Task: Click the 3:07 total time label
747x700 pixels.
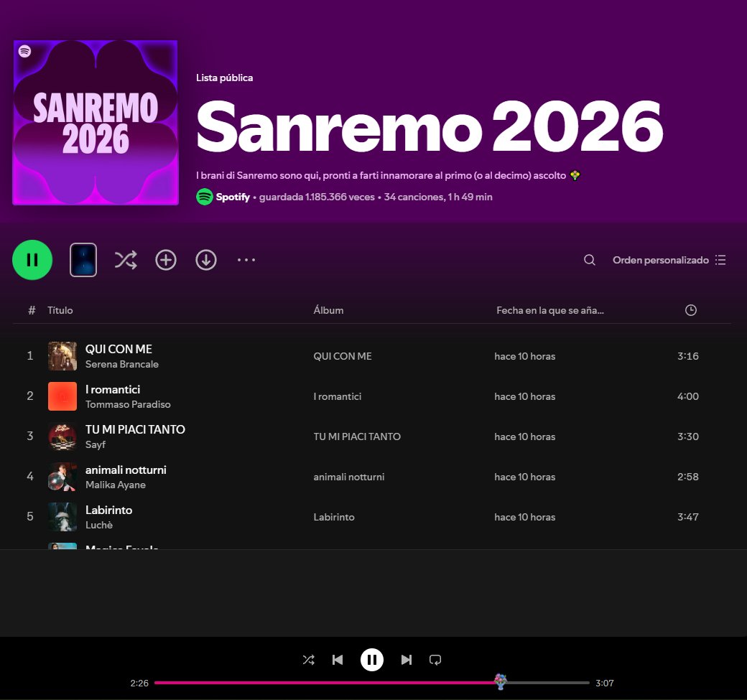Action: point(605,683)
